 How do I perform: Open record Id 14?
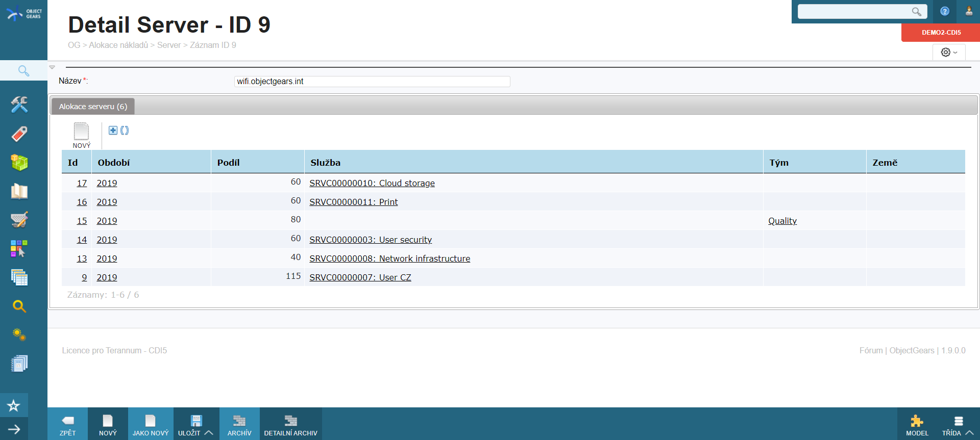[82, 240]
